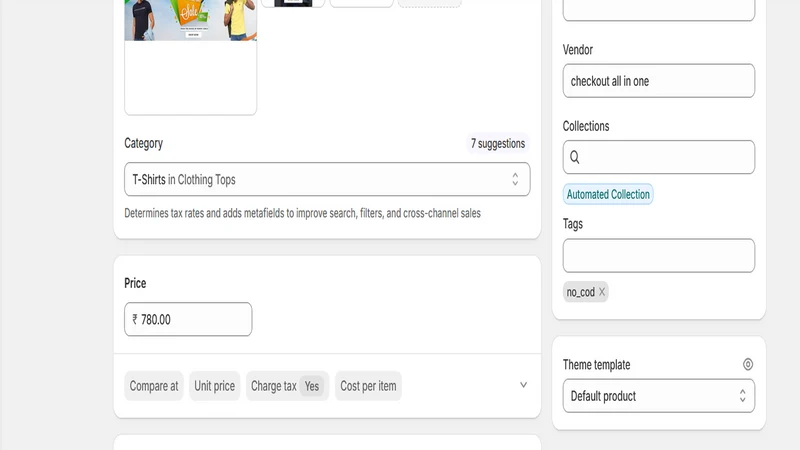800x450 pixels.
Task: Click the Vendor field with checkout all in one
Action: tap(659, 81)
